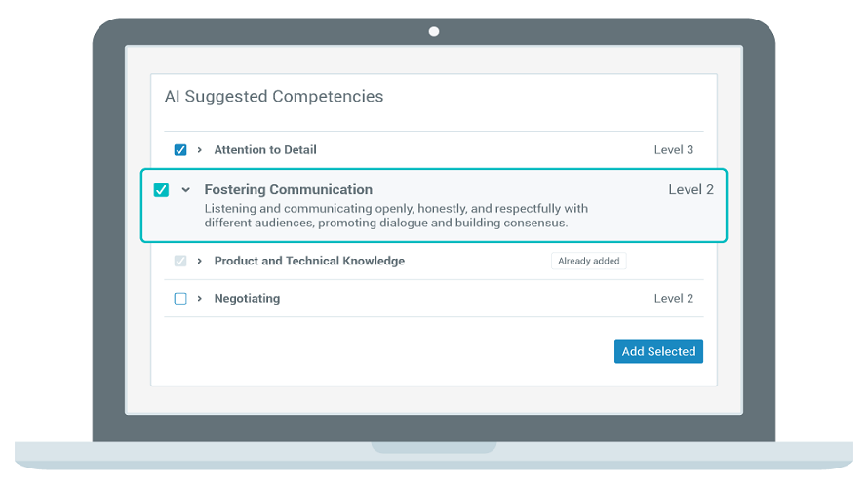This screenshot has height=488, width=868.
Task: Expand the Negotiating competency row
Action: [199, 299]
